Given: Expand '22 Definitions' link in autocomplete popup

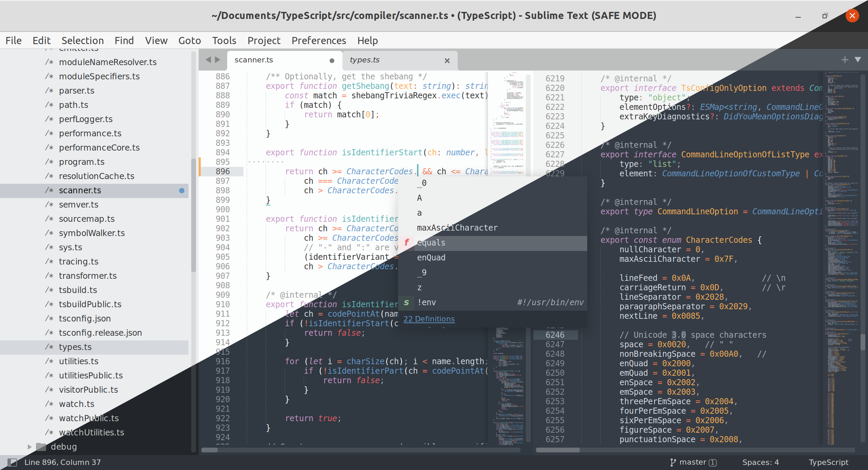Looking at the screenshot, I should tap(428, 318).
